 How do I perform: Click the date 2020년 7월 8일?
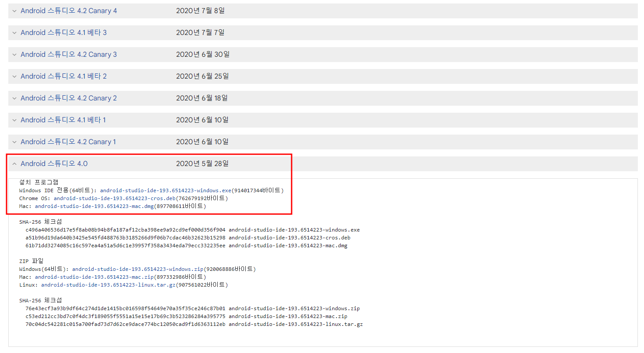[x=200, y=11]
